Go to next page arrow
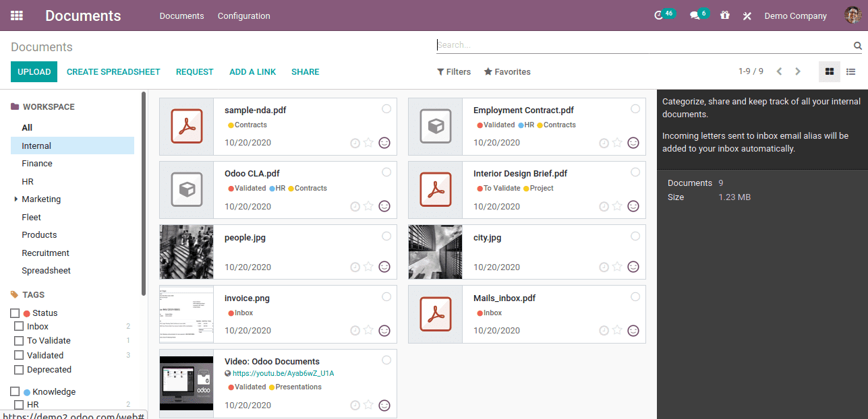This screenshot has height=419, width=868. 798,71
